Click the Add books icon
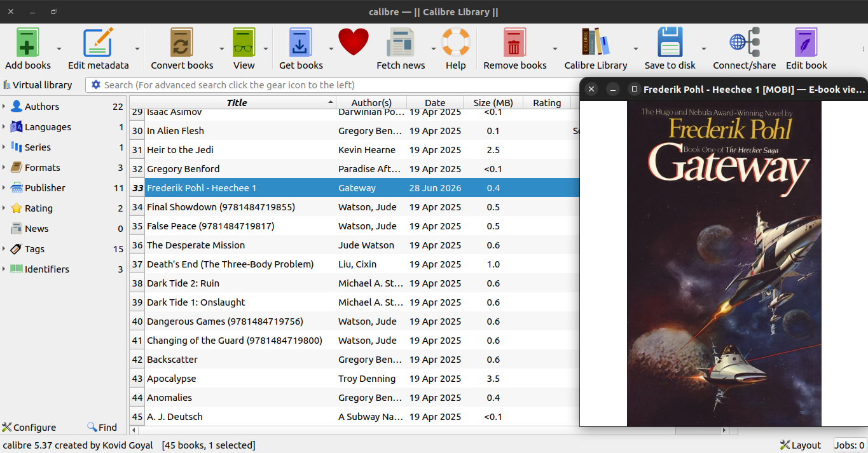This screenshot has height=453, width=868. click(x=27, y=43)
